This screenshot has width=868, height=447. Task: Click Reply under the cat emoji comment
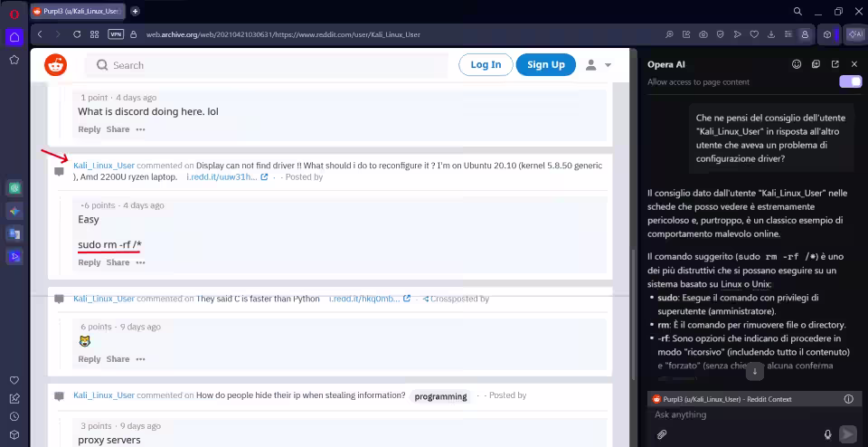pos(90,359)
